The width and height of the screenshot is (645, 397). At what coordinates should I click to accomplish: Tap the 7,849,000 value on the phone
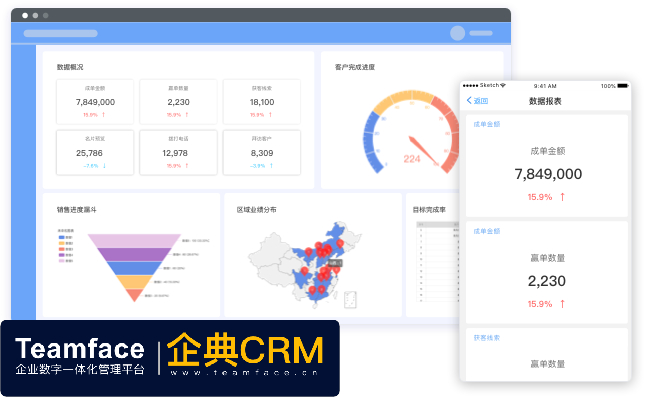click(x=548, y=174)
